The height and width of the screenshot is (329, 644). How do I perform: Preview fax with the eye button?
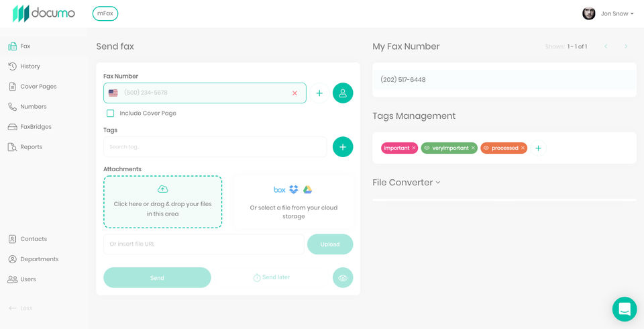pyautogui.click(x=343, y=278)
